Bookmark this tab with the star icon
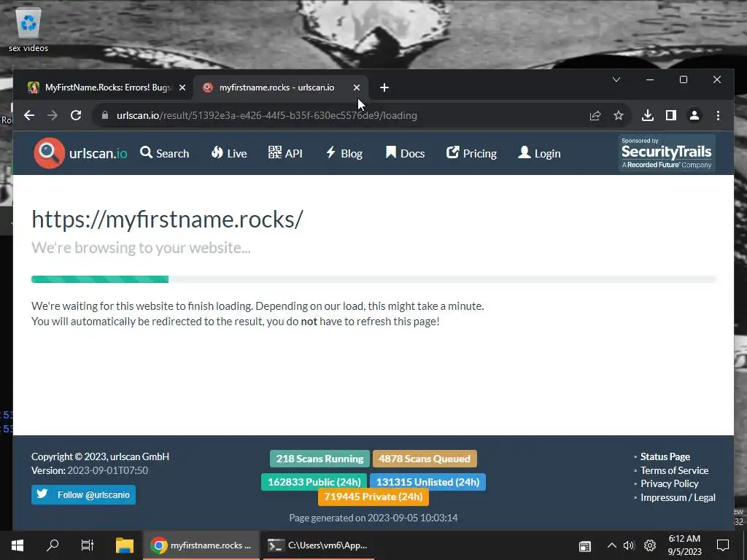This screenshot has height=560, width=747. [619, 115]
